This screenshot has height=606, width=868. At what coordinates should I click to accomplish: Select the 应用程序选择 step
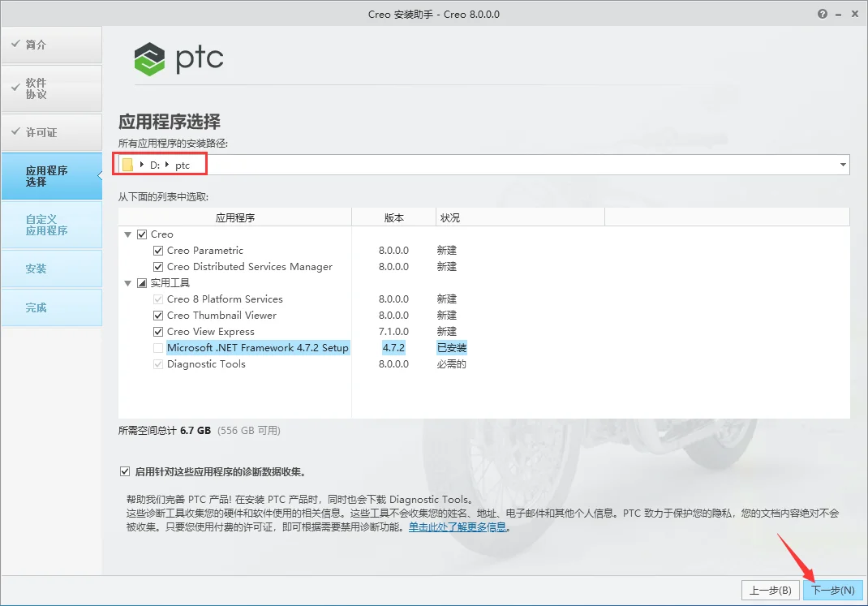[51, 176]
